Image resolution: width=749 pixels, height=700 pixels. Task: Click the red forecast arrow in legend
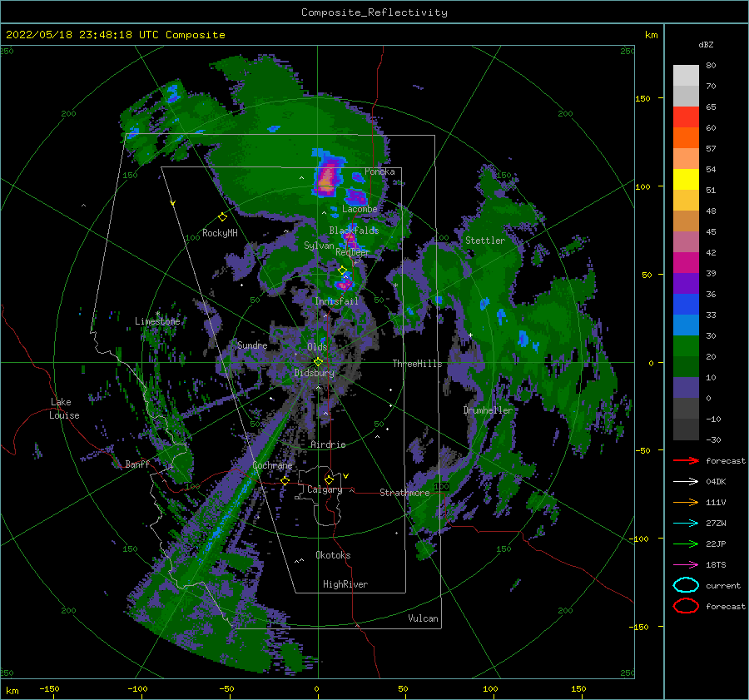[686, 460]
